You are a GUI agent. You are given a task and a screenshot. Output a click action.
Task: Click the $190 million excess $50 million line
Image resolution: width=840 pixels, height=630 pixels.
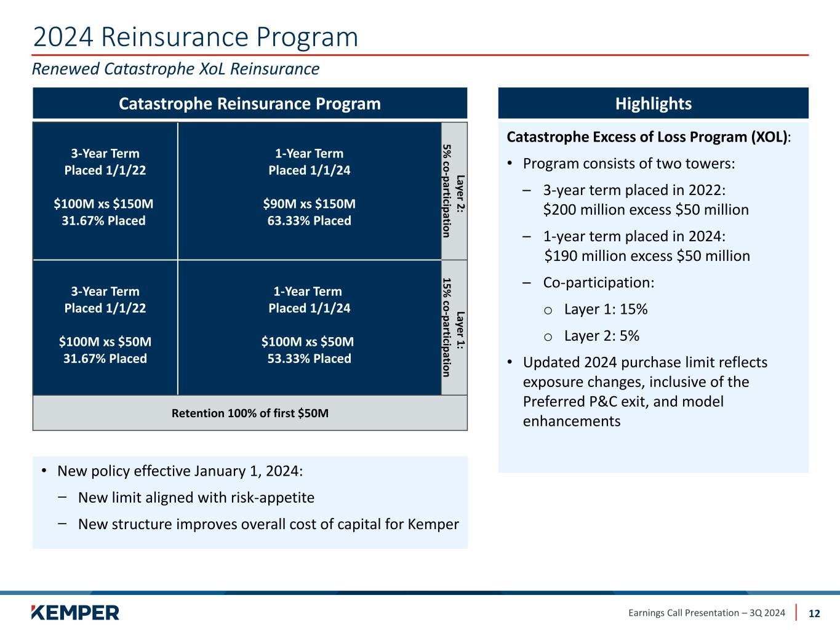(x=647, y=256)
